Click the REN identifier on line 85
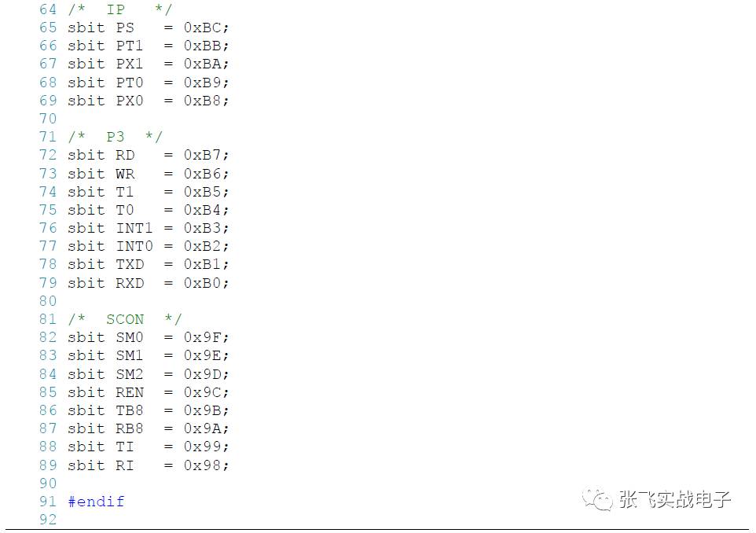The height and width of the screenshot is (533, 756). 130,392
